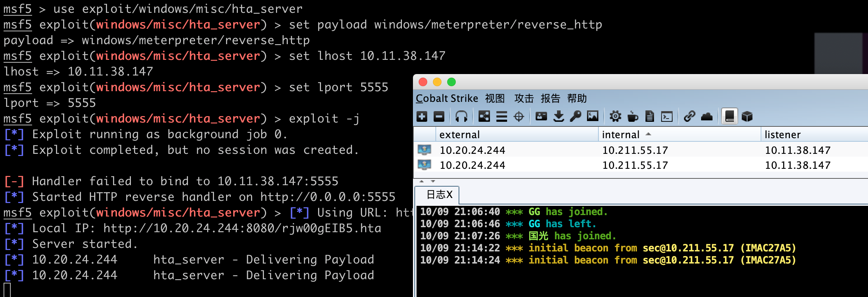Image resolution: width=868 pixels, height=297 pixels.
Task: Click the cube about icon in toolbar
Action: pos(747,116)
